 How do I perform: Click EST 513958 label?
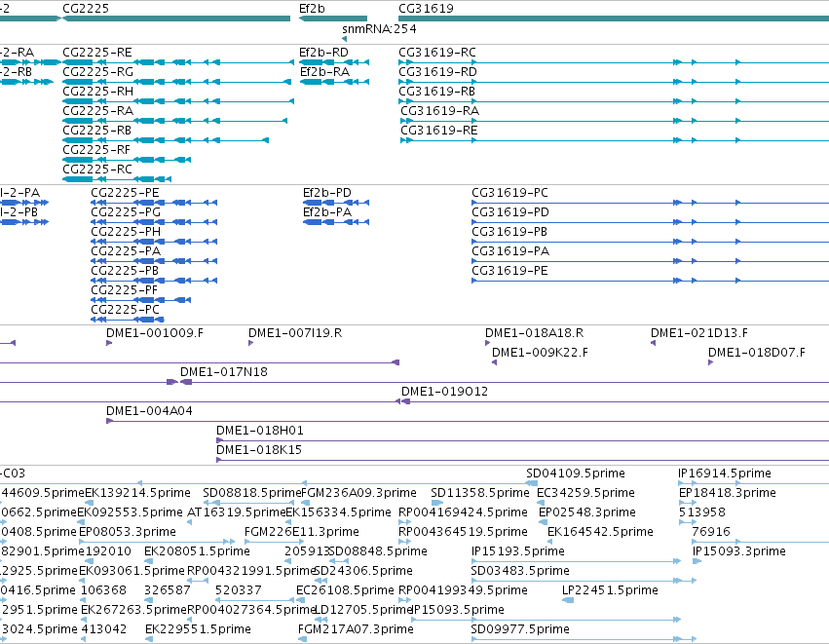coord(702,513)
